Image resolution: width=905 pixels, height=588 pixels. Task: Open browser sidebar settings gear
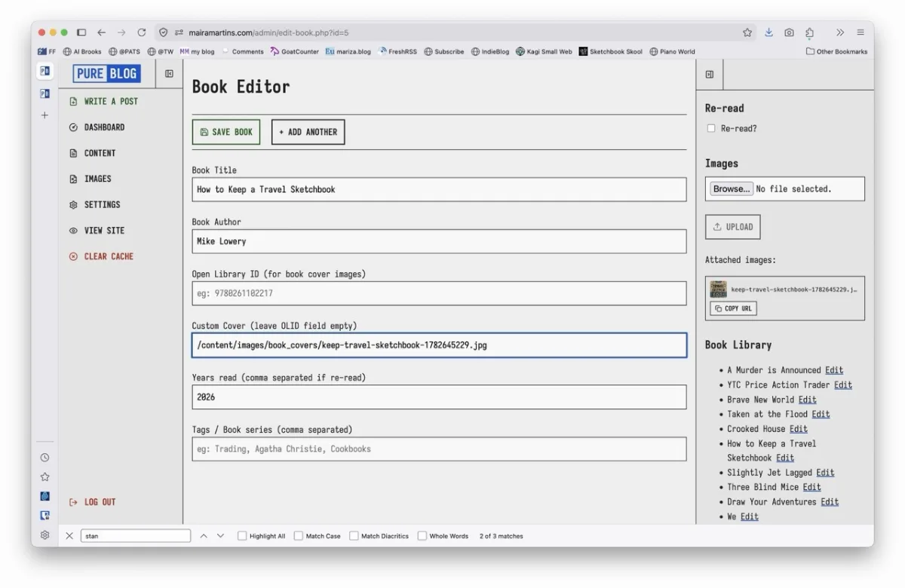(44, 535)
